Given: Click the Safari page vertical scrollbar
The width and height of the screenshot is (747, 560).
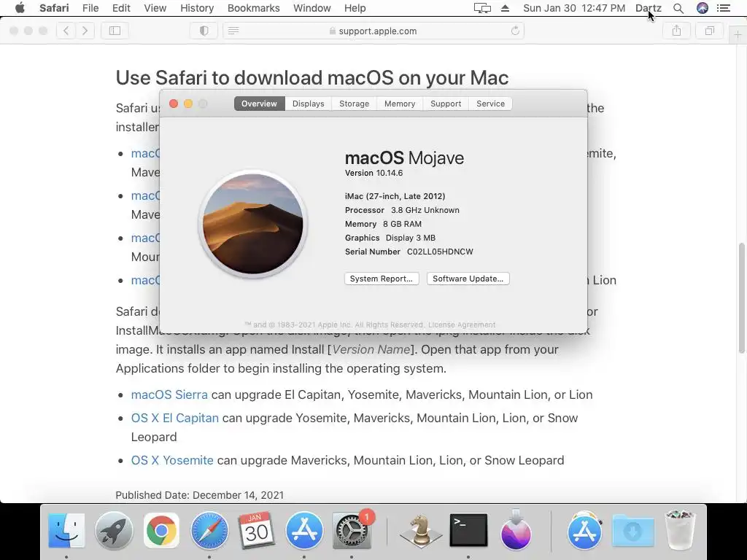Looking at the screenshot, I should pyautogui.click(x=742, y=297).
